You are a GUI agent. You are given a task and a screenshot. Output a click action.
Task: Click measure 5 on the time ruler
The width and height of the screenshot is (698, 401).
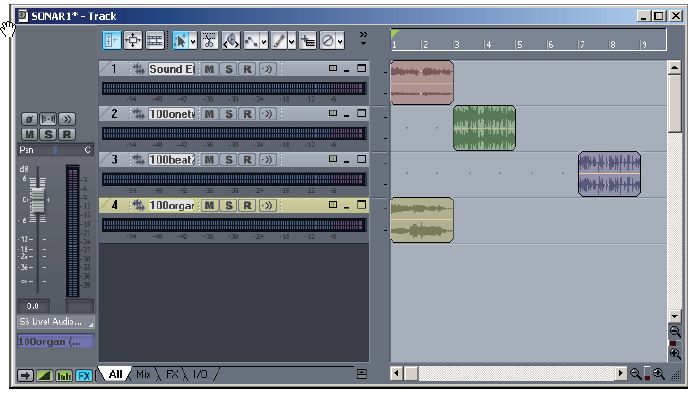[x=519, y=44]
